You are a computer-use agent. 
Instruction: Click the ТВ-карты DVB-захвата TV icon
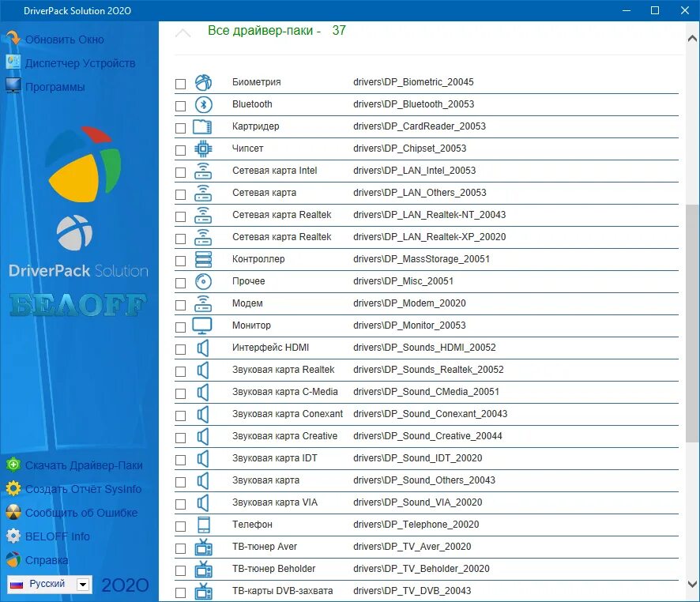204,591
